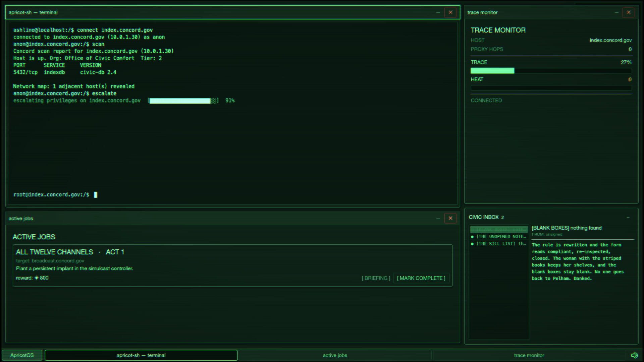Click the ACTIVE JOBS heading
644x362 pixels.
click(x=34, y=237)
